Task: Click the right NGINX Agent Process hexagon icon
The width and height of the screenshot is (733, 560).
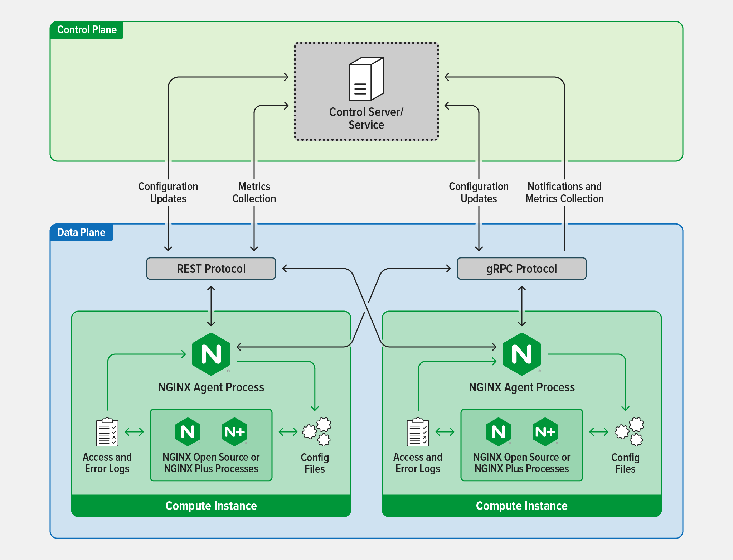Action: (x=521, y=354)
